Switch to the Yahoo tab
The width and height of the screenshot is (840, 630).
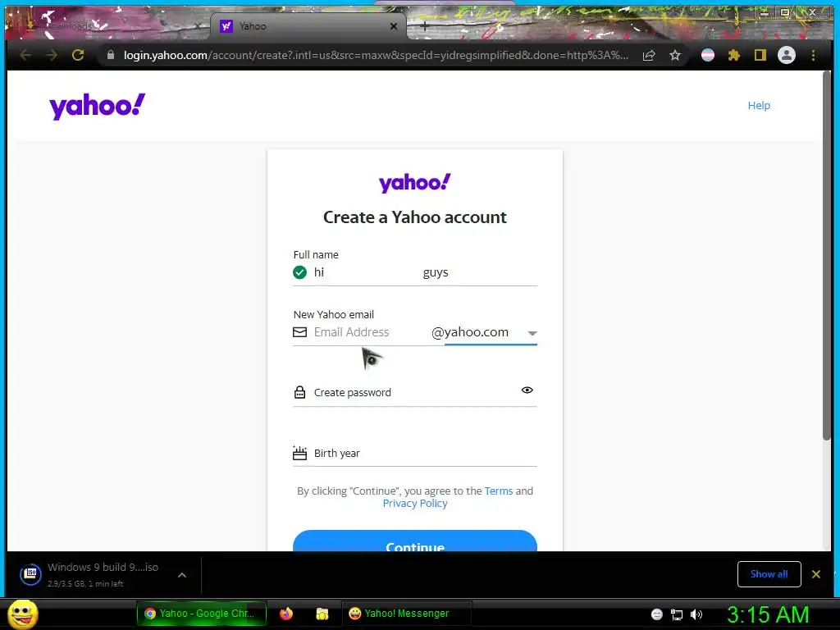click(308, 25)
